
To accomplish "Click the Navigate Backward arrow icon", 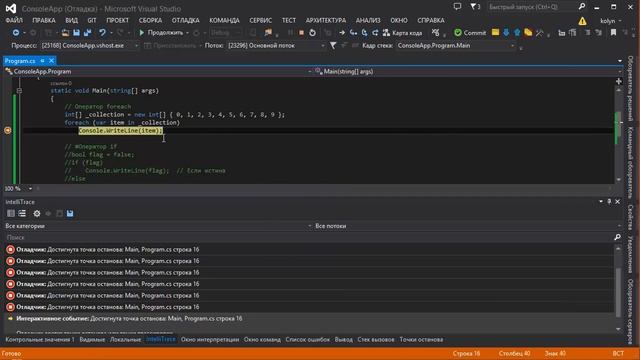I will point(16,33).
